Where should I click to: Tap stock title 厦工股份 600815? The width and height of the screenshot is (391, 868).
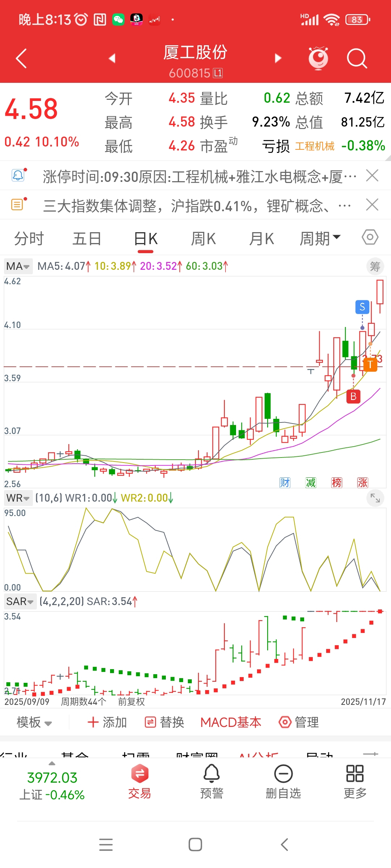point(195,61)
